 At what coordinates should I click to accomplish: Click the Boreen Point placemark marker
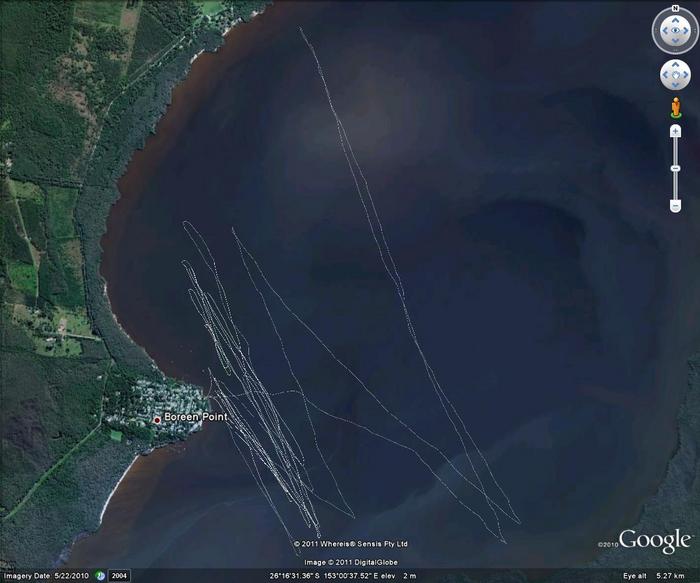tap(156, 420)
